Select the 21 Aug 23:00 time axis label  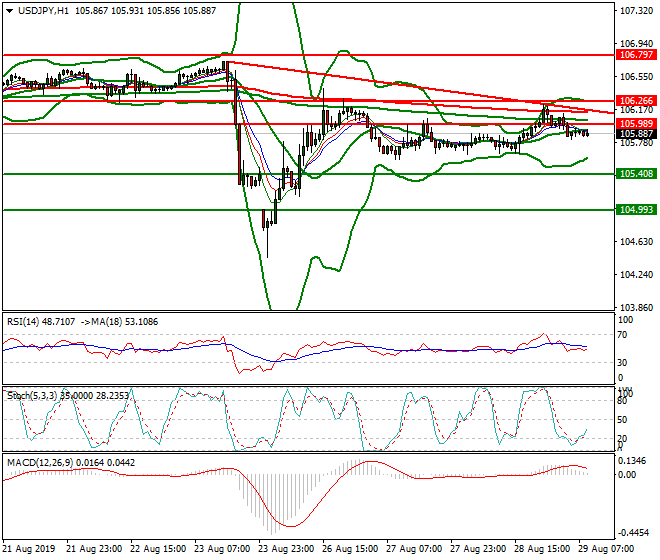94,549
